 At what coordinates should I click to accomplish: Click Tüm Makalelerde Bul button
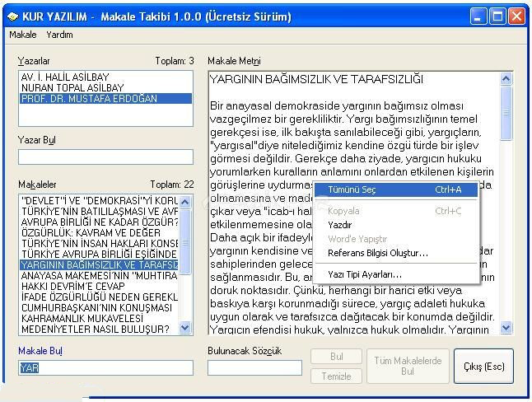pos(408,366)
